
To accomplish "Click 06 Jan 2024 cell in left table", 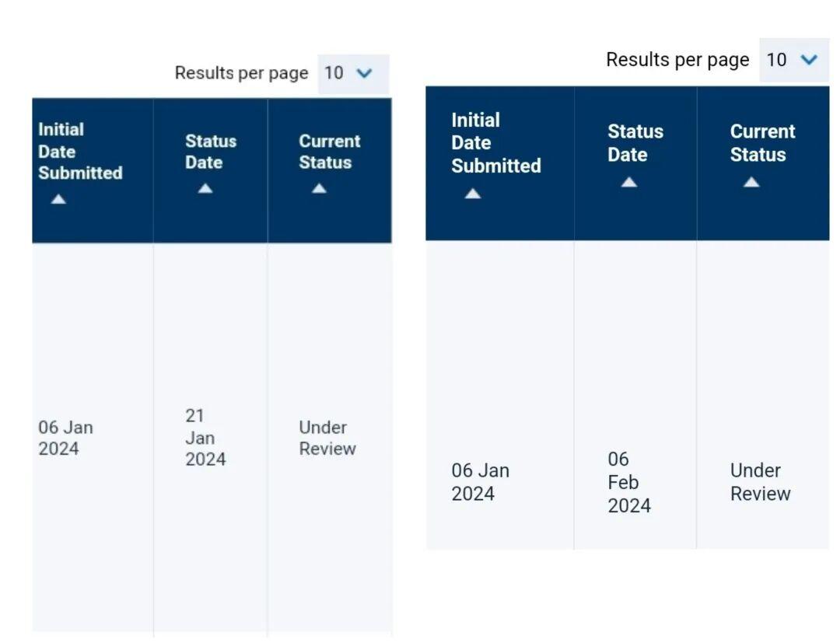I will pos(65,438).
